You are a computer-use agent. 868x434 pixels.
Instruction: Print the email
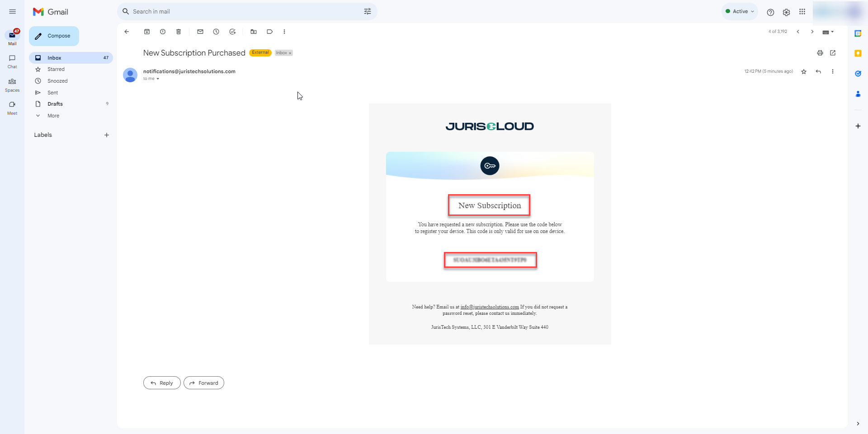[820, 53]
